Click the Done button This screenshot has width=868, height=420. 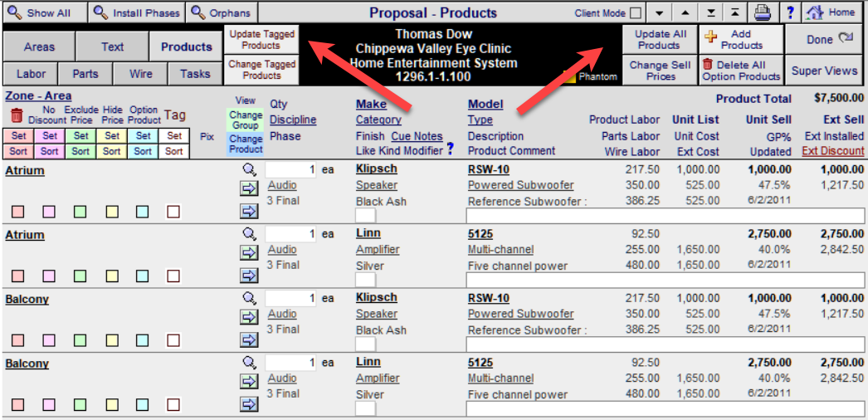826,39
